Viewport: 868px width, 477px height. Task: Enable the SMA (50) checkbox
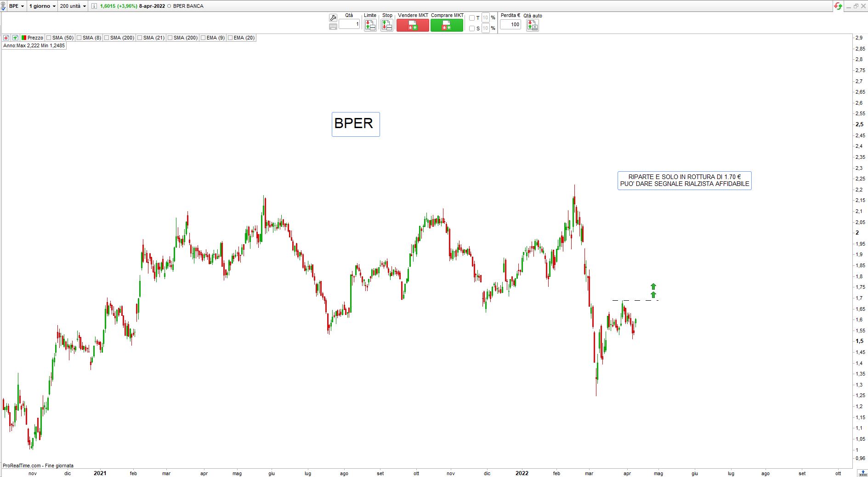[x=49, y=38]
